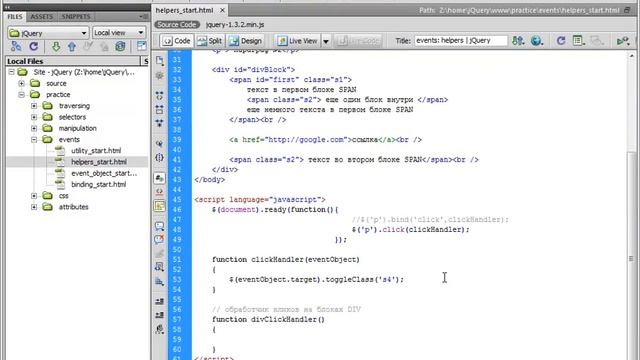Close the helpers_start.html tab
The image size is (640, 360).
pyautogui.click(x=222, y=10)
